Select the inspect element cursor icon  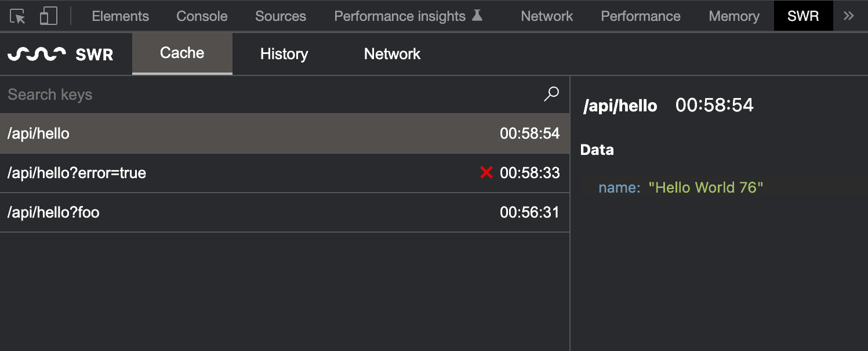(x=18, y=16)
